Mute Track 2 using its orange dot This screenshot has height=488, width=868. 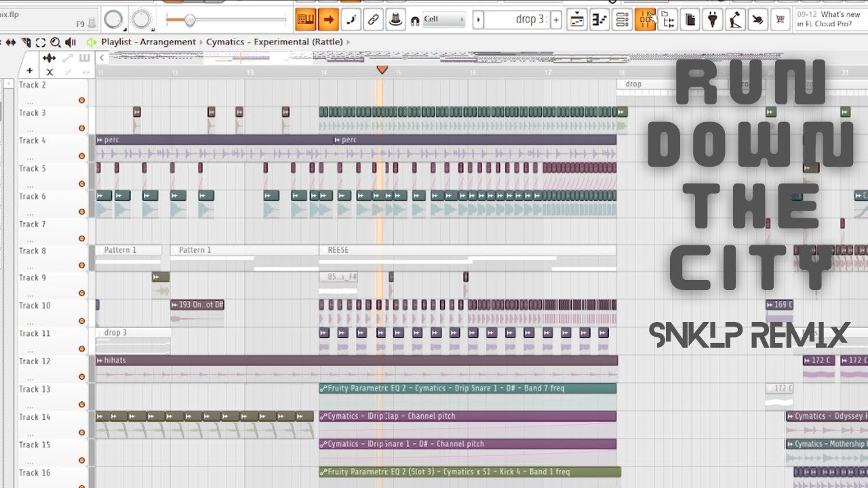click(x=81, y=100)
